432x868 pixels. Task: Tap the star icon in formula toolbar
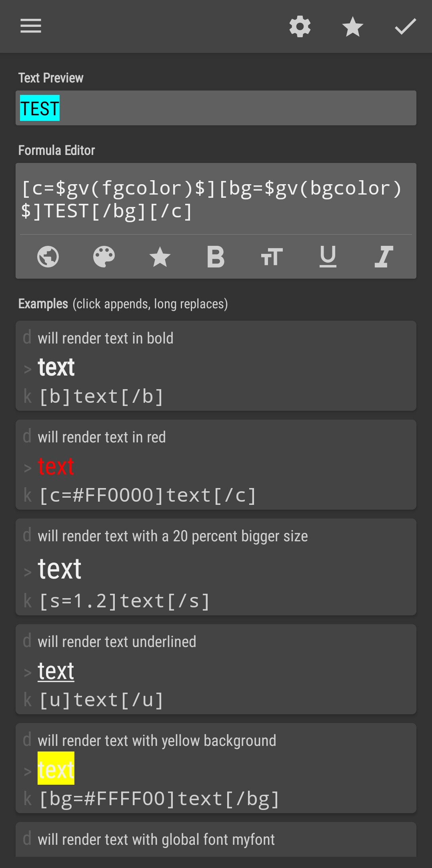pos(160,257)
